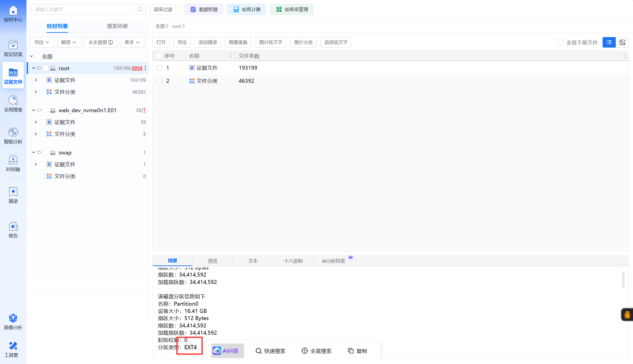Expand 证据文件 under root
The image size is (633, 364).
pos(36,80)
